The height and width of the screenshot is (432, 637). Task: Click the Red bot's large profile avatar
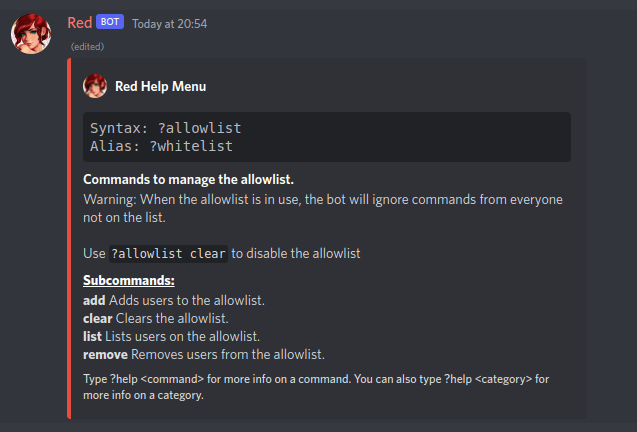tap(31, 33)
